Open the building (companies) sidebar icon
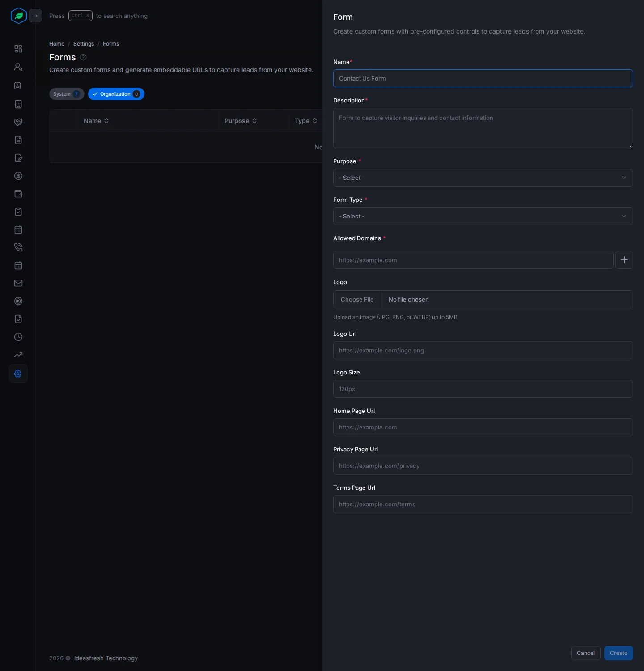This screenshot has width=644, height=671. point(18,104)
